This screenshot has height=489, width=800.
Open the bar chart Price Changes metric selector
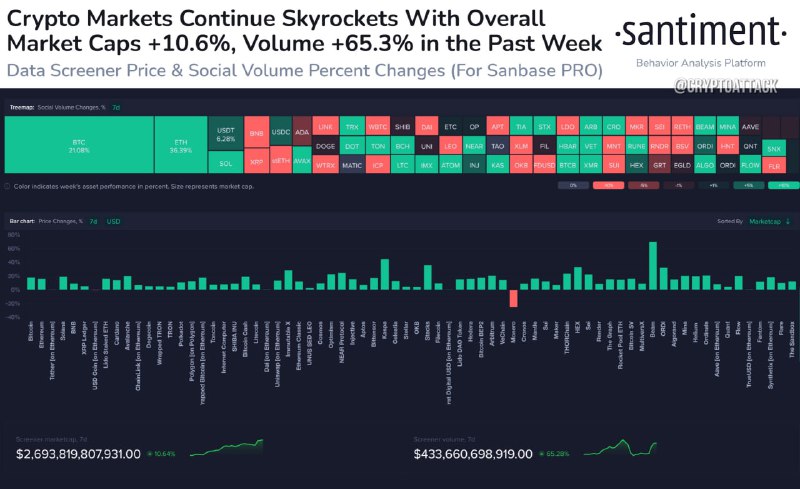(61, 222)
